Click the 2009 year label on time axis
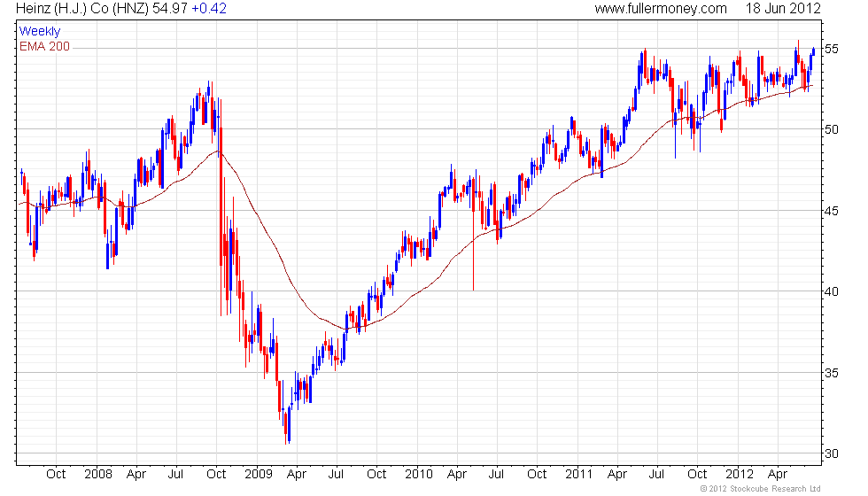 [x=259, y=475]
